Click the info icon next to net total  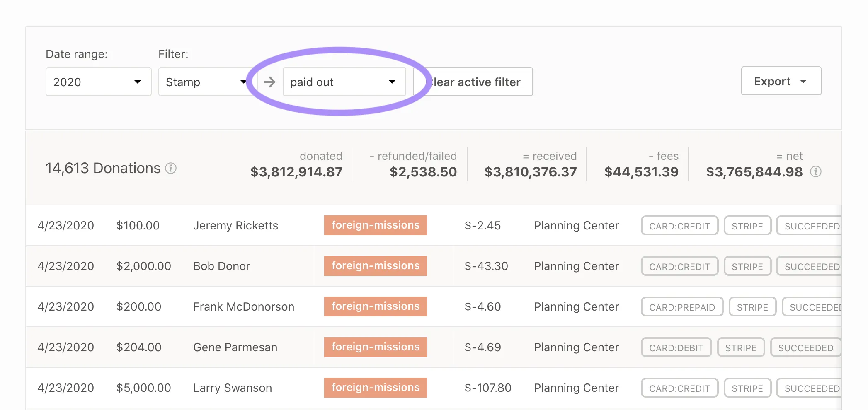[815, 171]
